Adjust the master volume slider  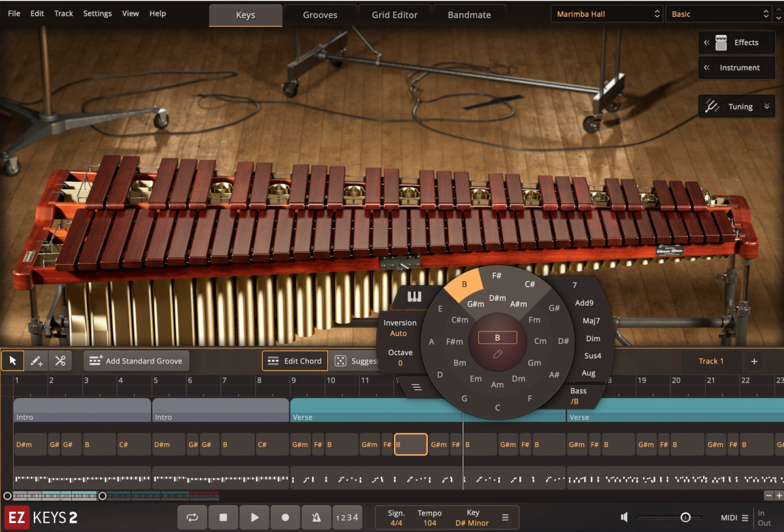coord(685,517)
